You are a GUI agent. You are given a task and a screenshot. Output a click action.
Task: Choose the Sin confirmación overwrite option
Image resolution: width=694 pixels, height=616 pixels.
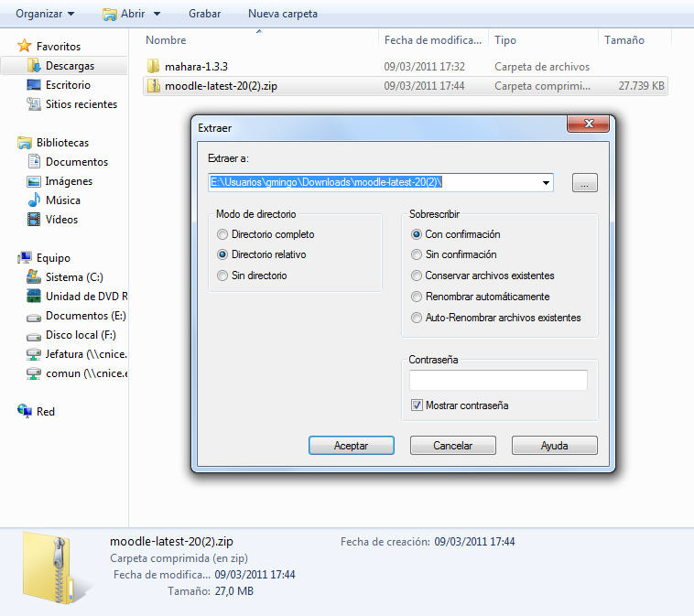pyautogui.click(x=417, y=254)
